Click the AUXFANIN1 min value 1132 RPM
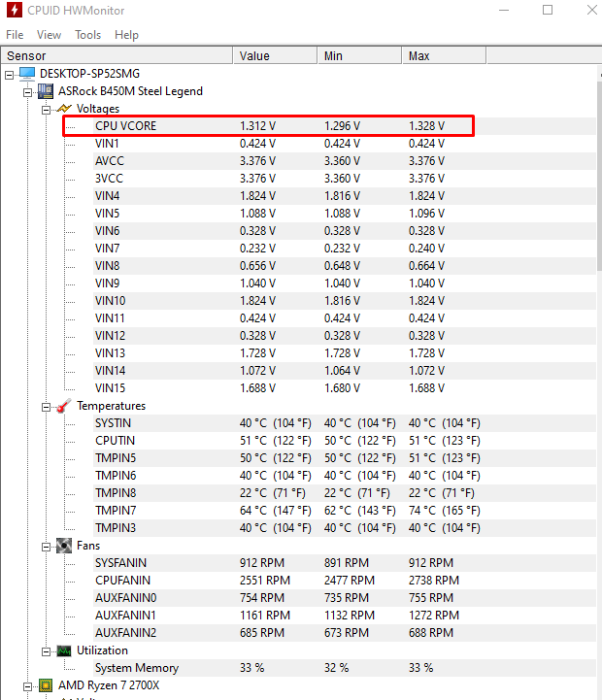The image size is (602, 700). (350, 616)
